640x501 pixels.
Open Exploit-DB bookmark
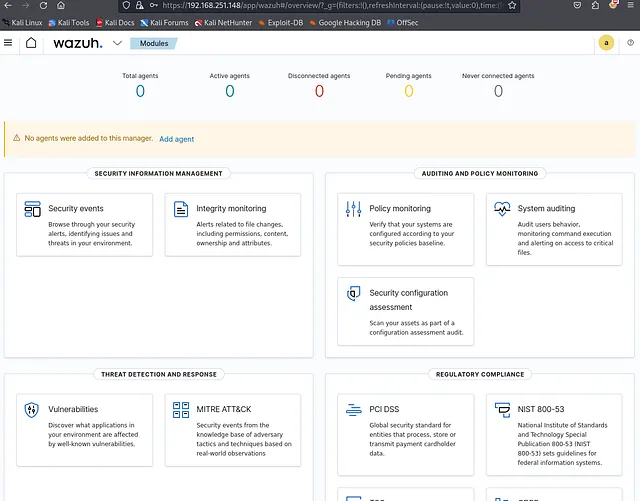click(x=281, y=22)
